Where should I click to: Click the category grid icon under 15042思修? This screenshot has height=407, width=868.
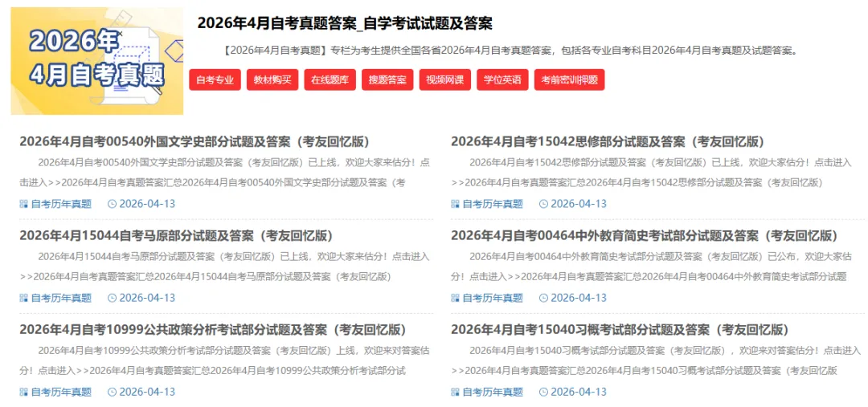pos(455,204)
